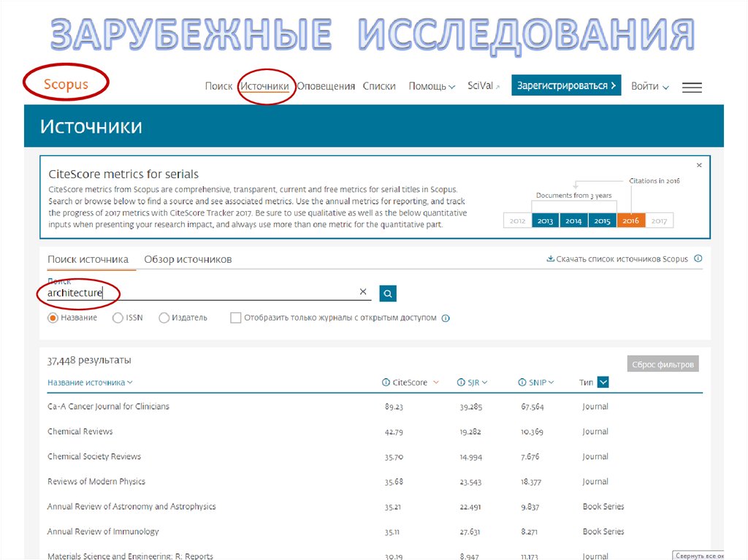
Task: Select the 2014 year box
Action: (574, 220)
